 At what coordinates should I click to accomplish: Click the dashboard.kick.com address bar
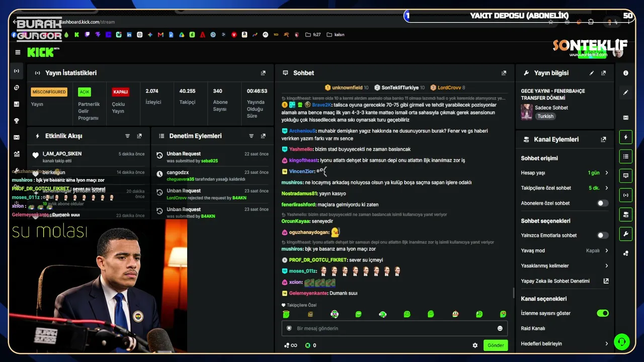pyautogui.click(x=88, y=22)
